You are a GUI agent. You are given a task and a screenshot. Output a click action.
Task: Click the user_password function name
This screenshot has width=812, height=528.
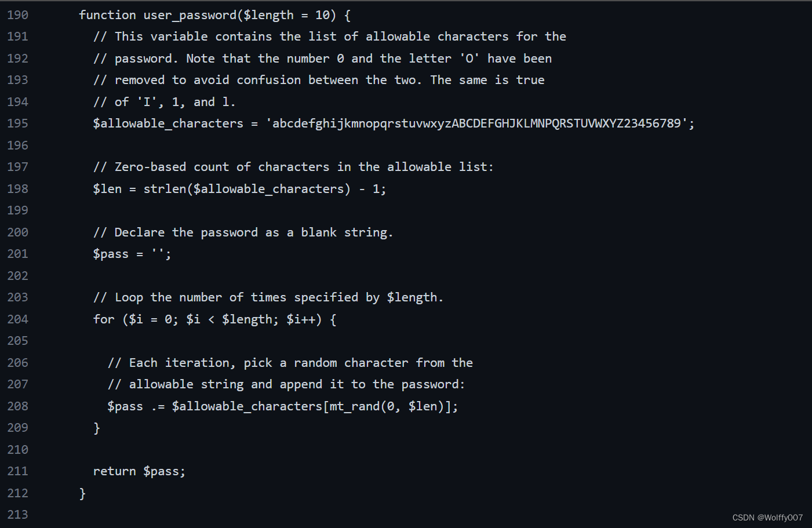190,15
